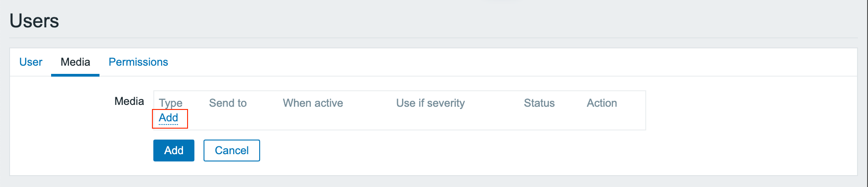Click the When active column header
The height and width of the screenshot is (187, 868).
coord(313,103)
